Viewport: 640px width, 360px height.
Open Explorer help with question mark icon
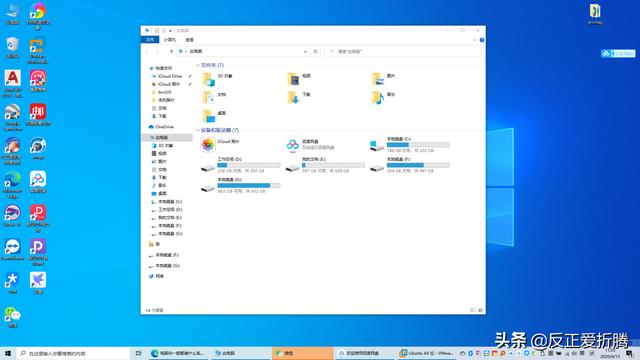482,40
